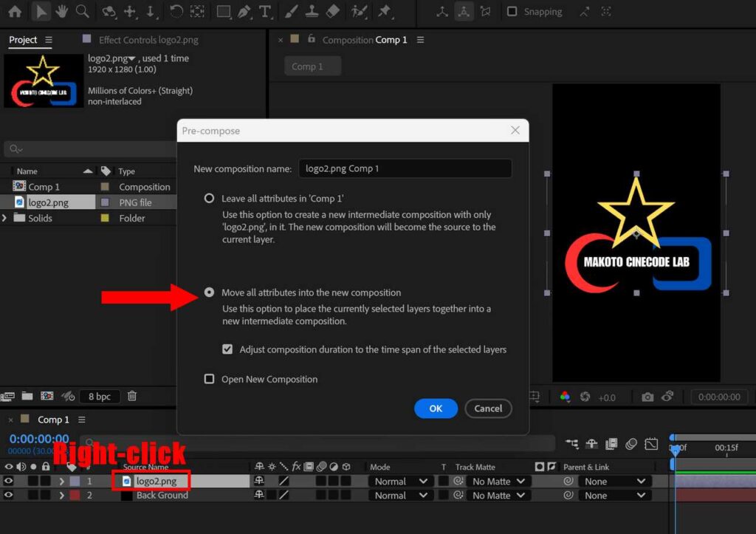Viewport: 756px width, 534px height.
Task: Lock the logo2.png layer
Action: click(45, 481)
